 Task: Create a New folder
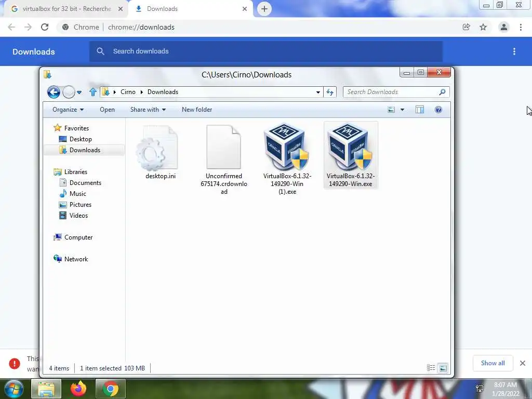coord(197,110)
